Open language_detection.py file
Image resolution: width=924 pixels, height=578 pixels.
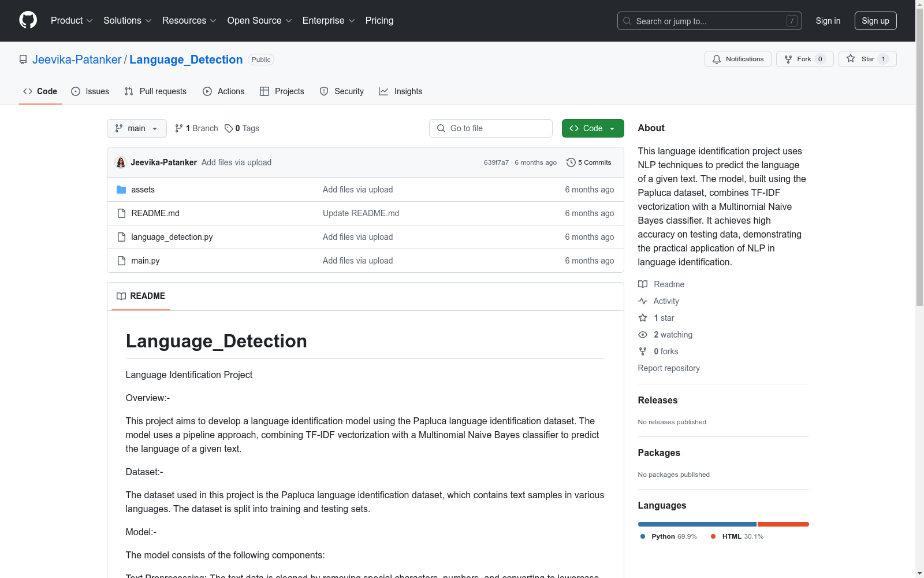pyautogui.click(x=172, y=237)
